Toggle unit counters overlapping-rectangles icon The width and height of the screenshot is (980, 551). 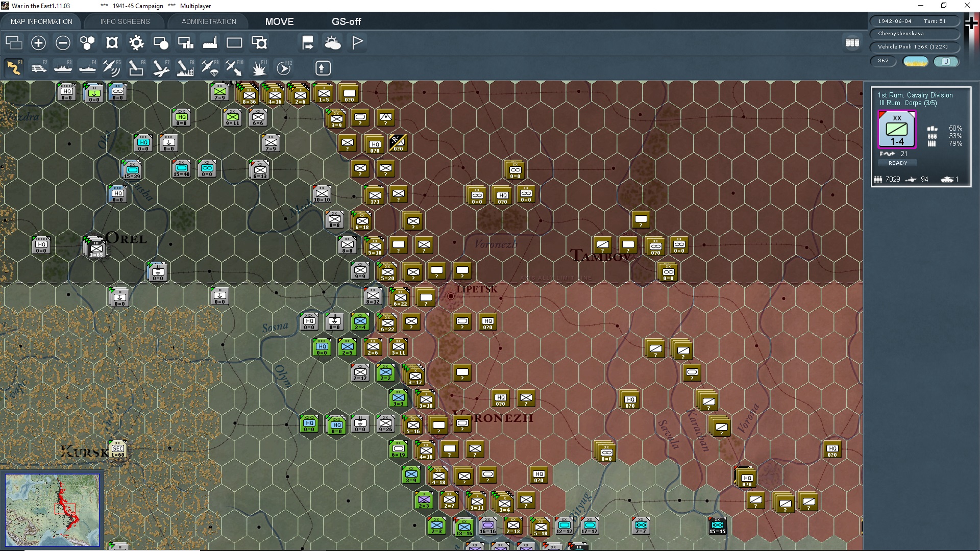14,43
